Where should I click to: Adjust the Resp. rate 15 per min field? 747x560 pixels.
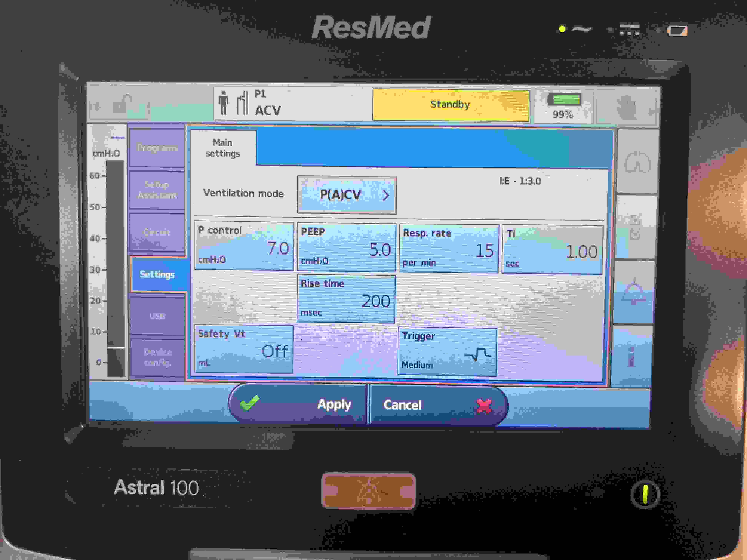pyautogui.click(x=449, y=249)
